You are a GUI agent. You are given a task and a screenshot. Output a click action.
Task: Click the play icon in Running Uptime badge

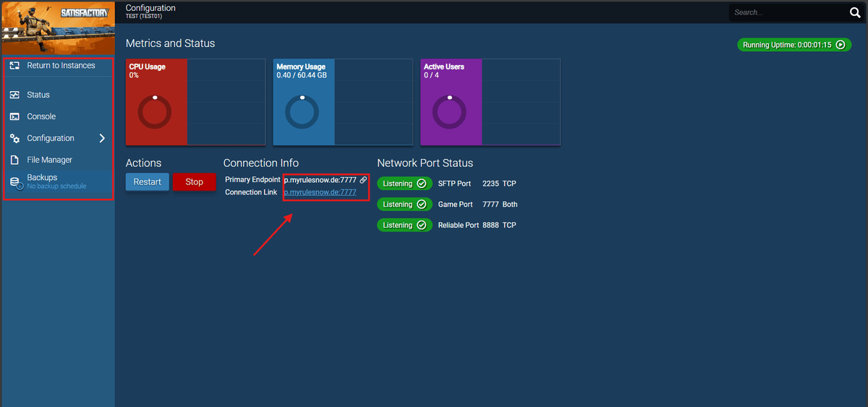pos(841,45)
